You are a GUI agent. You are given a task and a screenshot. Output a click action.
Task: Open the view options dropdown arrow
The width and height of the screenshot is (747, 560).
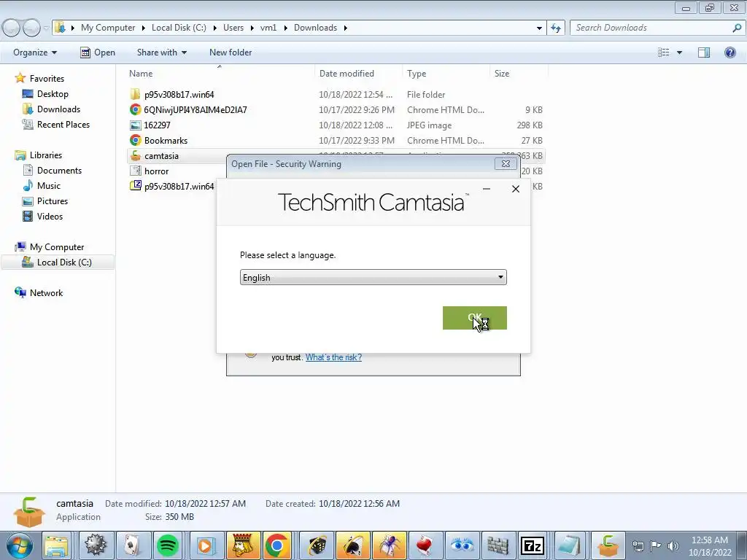[x=679, y=52]
